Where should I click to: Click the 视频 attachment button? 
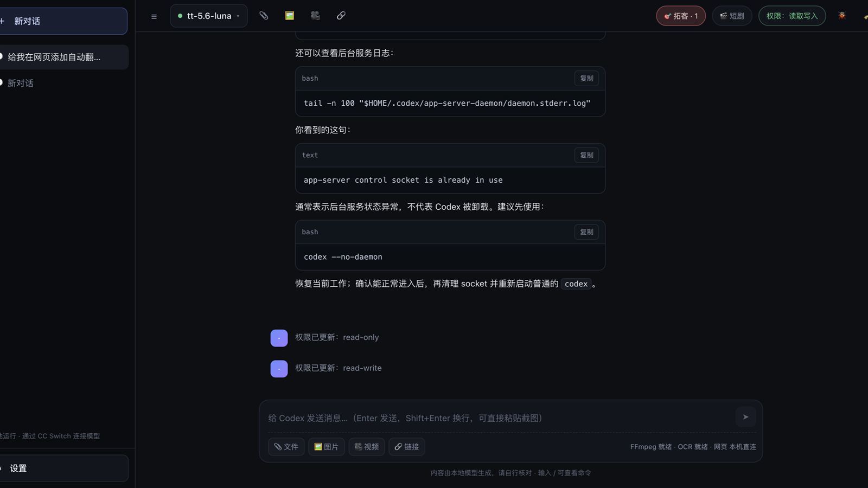tap(367, 447)
